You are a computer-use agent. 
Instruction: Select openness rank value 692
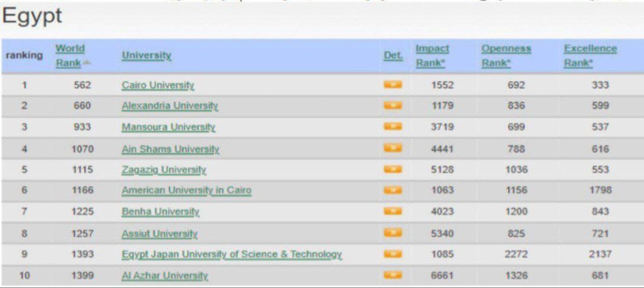[516, 85]
